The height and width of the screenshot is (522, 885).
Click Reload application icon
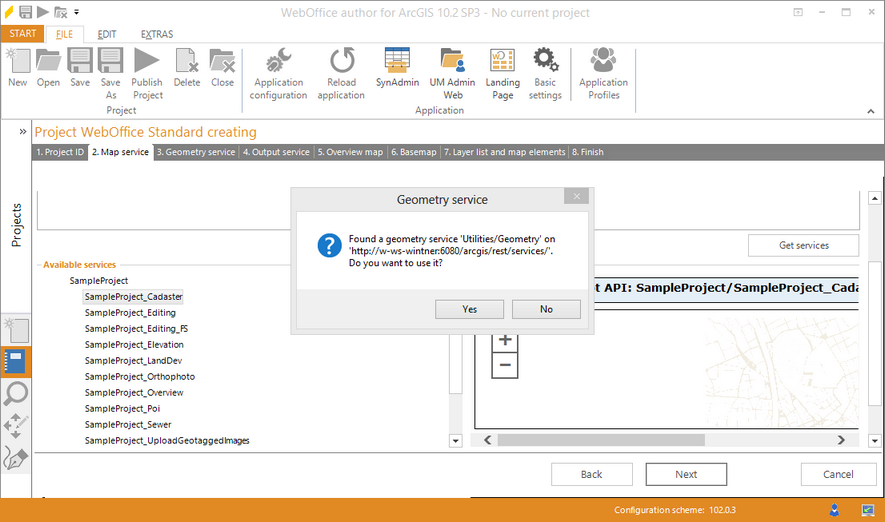coord(341,74)
